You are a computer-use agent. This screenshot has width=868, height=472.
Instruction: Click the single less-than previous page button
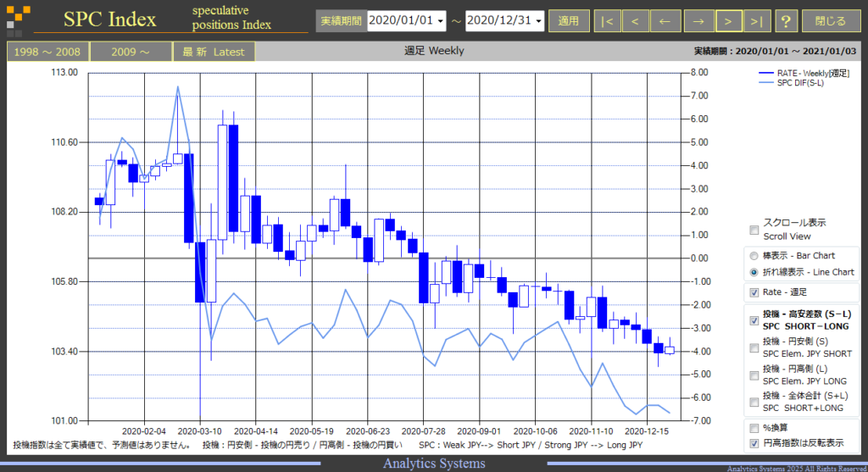[636, 21]
